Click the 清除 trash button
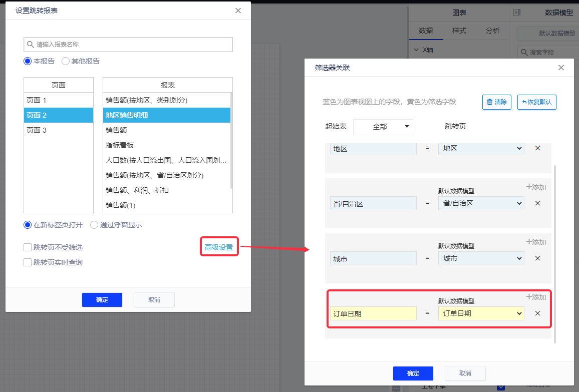 tap(496, 102)
